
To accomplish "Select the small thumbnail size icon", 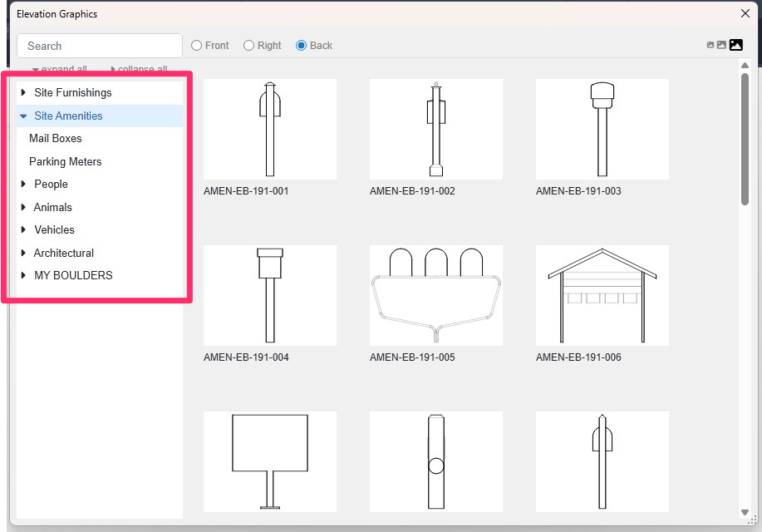I will [709, 45].
